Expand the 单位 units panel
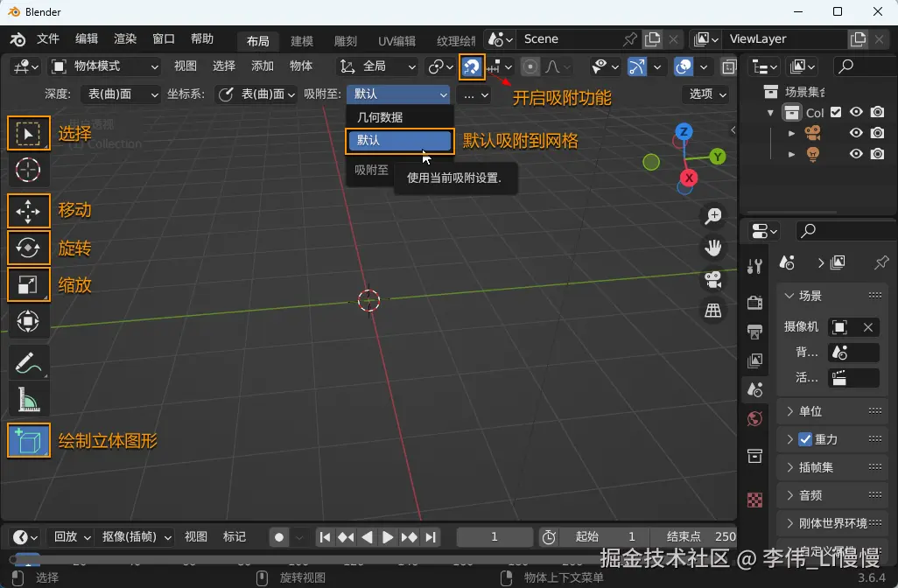This screenshot has height=588, width=898. coord(833,411)
